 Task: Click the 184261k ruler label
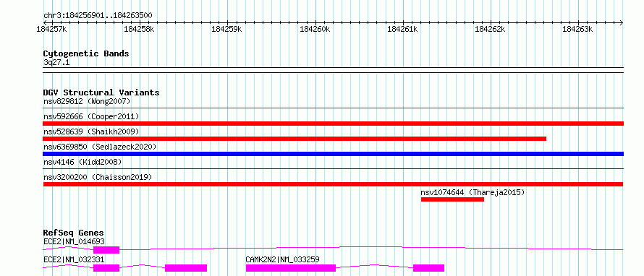(x=403, y=29)
